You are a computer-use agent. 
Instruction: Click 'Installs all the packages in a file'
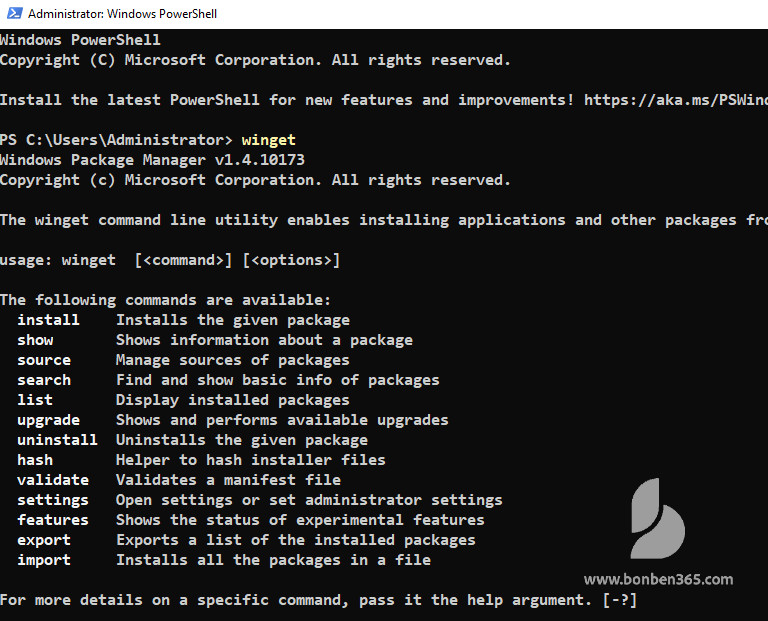274,560
